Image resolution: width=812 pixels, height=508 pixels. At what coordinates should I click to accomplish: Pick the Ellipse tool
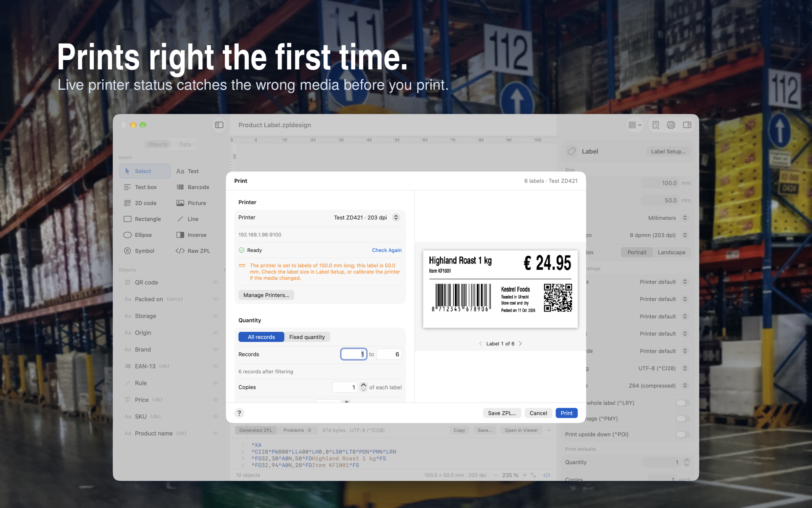pos(138,235)
